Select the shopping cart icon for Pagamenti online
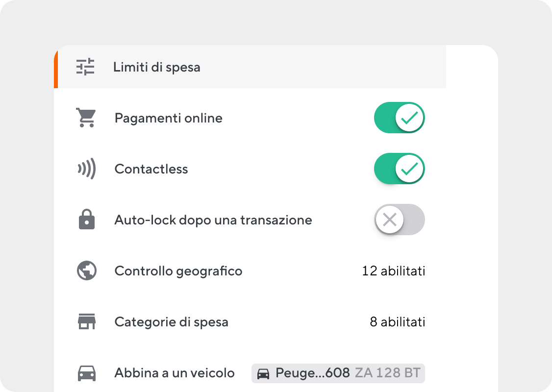552x392 pixels. click(85, 118)
